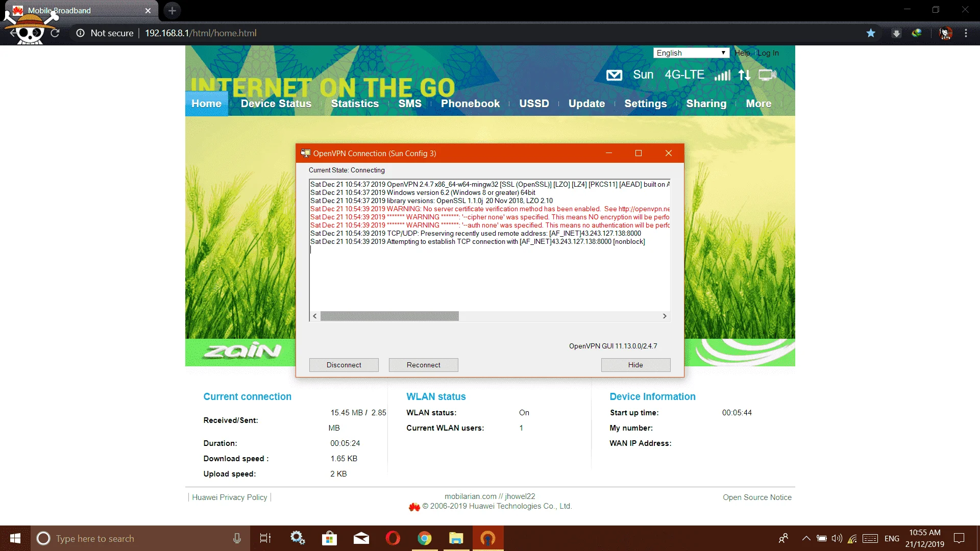The height and width of the screenshot is (551, 980).
Task: Open Task View on the taskbar
Action: click(265, 538)
